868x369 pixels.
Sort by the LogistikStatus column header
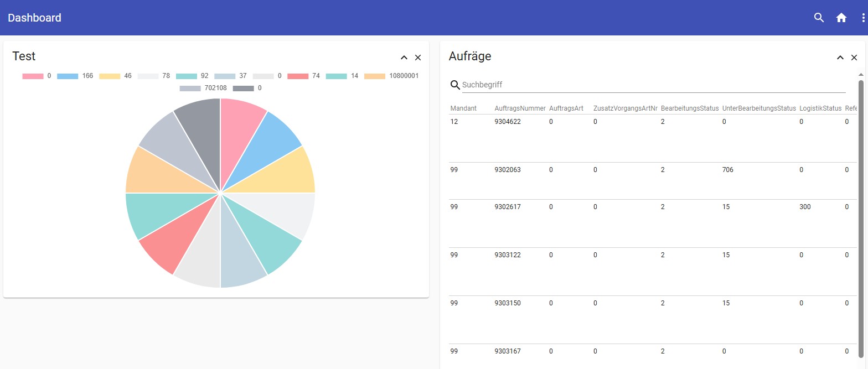(820, 108)
